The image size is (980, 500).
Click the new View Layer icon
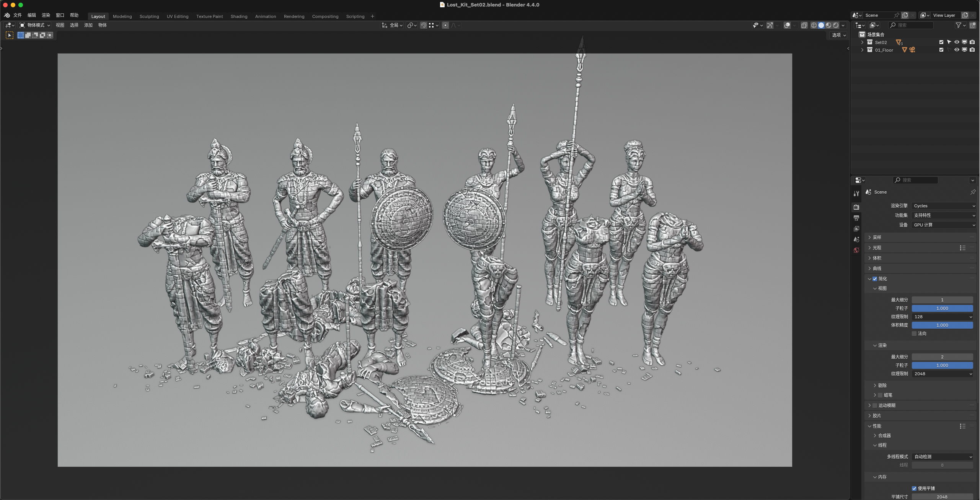coord(965,15)
